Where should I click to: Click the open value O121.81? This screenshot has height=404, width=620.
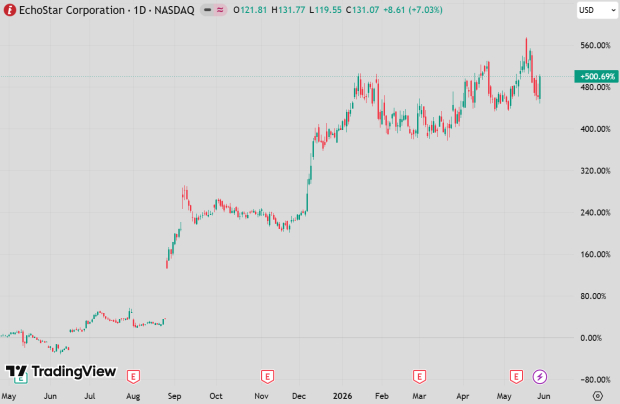[250, 10]
